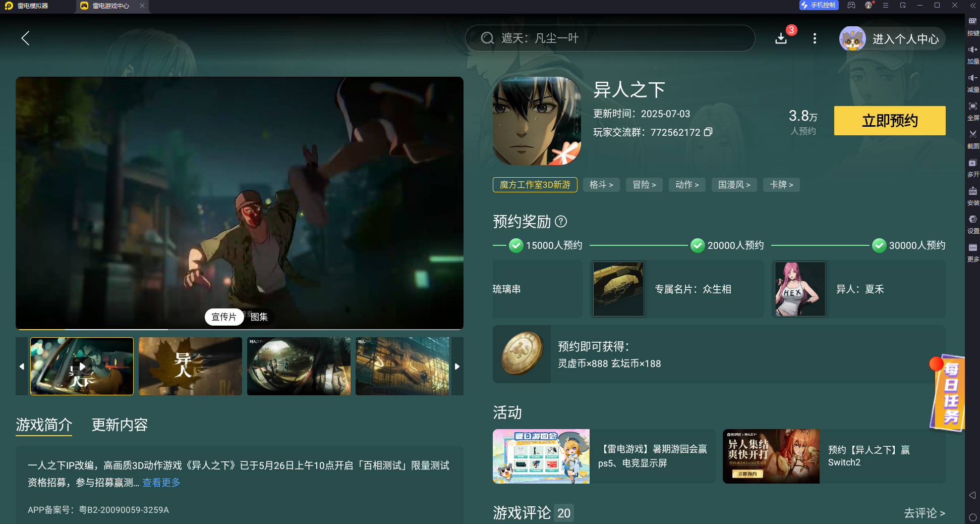
Task: Click the 安装 APK install icon
Action: coord(972,196)
